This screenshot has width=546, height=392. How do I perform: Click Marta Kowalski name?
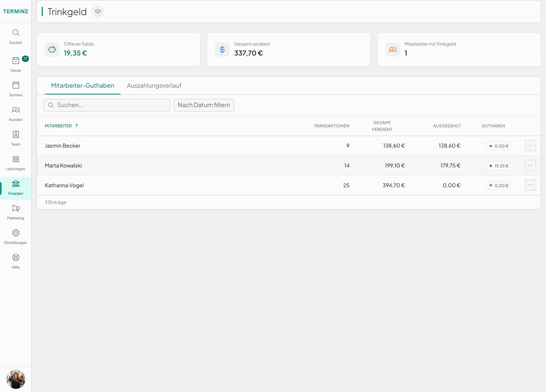click(x=63, y=165)
